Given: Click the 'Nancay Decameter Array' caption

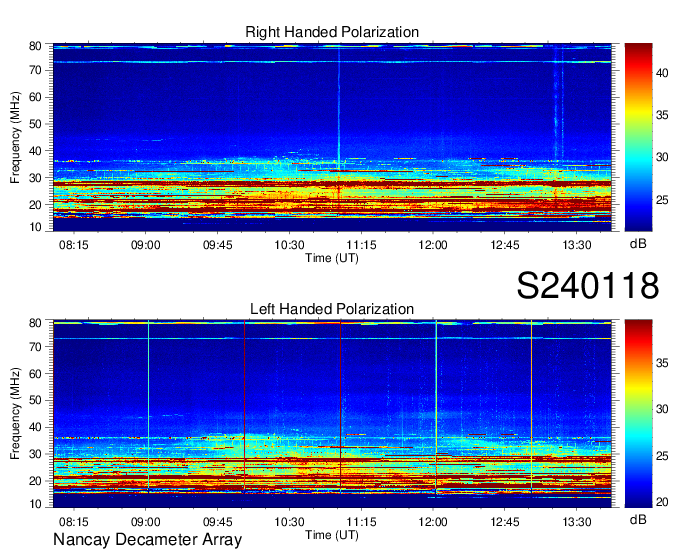Looking at the screenshot, I should click(147, 539).
